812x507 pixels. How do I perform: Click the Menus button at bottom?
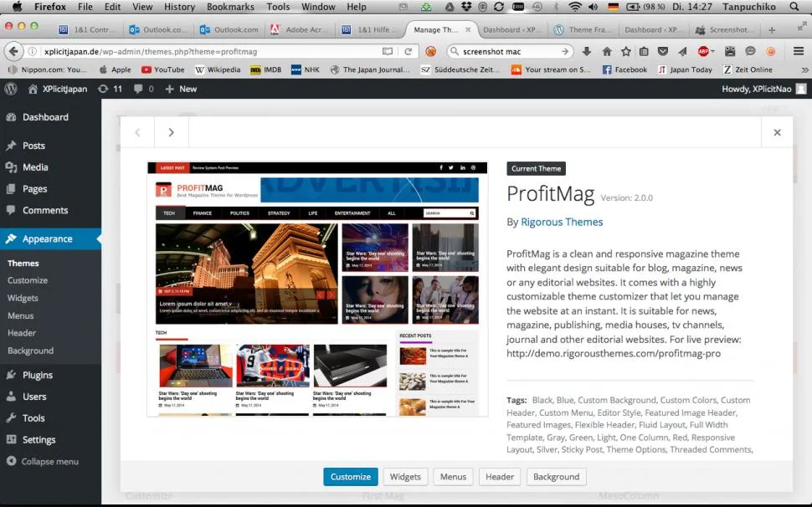(453, 477)
